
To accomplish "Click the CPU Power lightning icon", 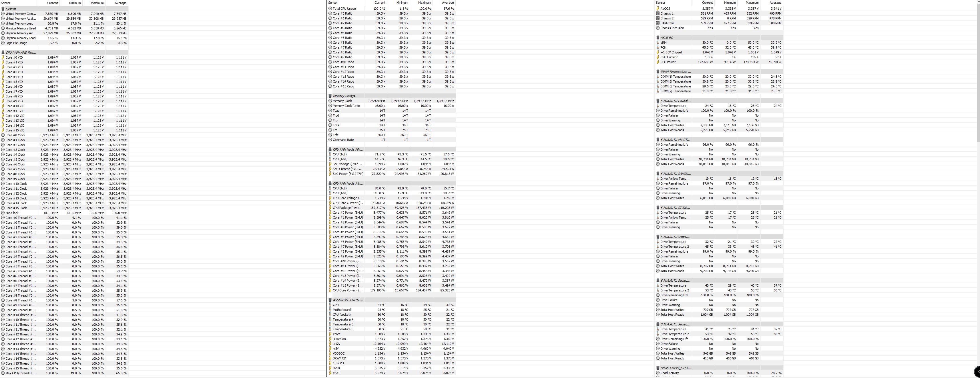I will (x=658, y=62).
